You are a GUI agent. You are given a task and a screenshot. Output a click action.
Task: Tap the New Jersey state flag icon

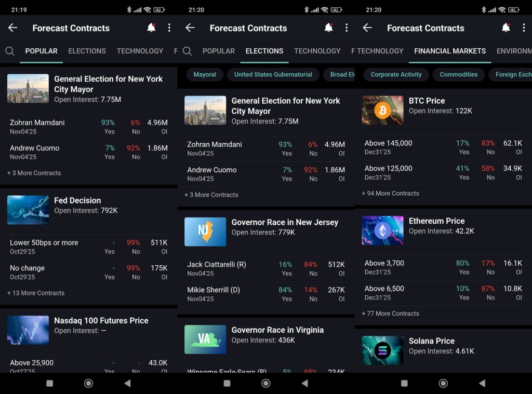click(205, 232)
